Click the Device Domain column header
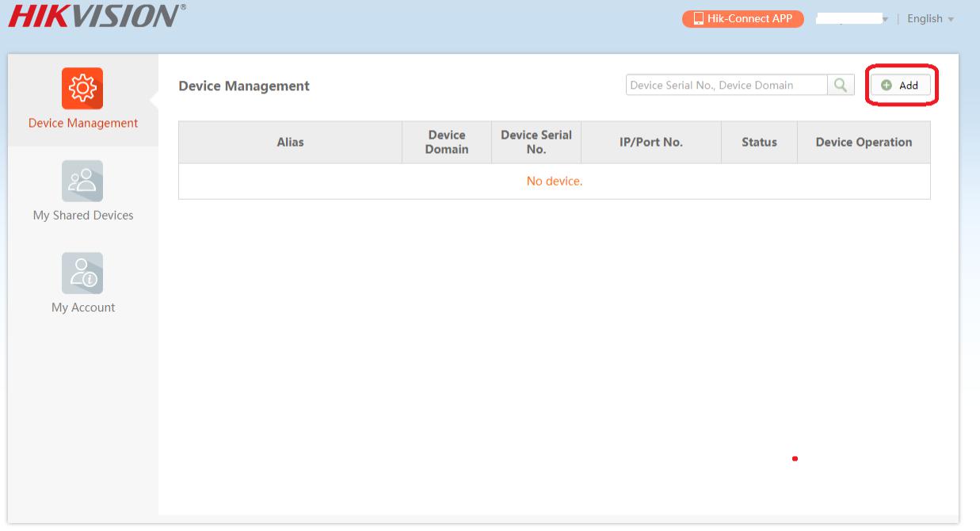Screen dimensions: 980x531 447,143
